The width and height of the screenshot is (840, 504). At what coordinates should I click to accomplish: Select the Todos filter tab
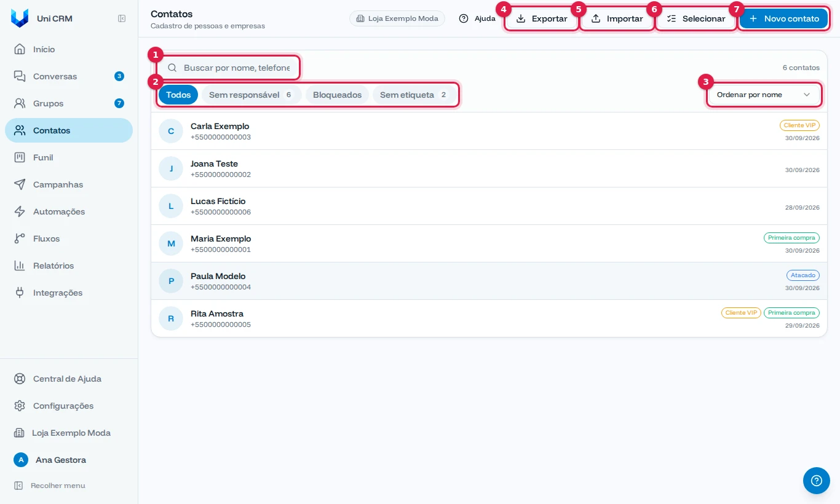pyautogui.click(x=178, y=95)
